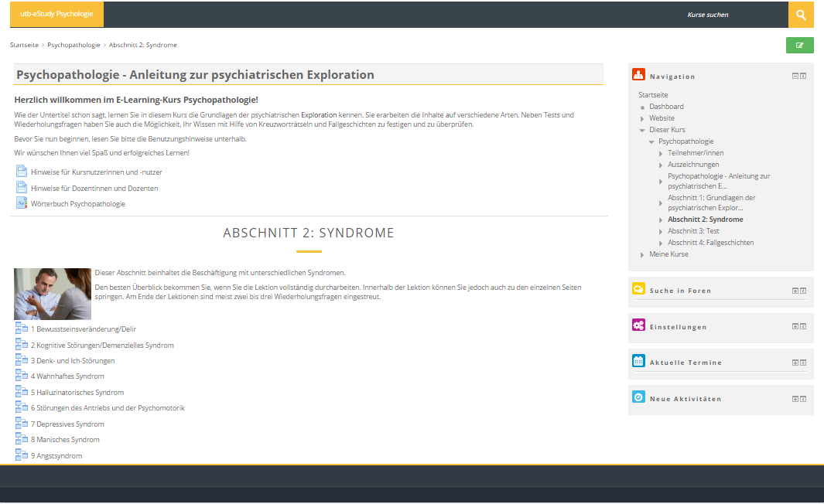Click lesson icon for 4 Wahnhaftes Syndrom
The width and height of the screenshot is (824, 504).
pyautogui.click(x=22, y=376)
